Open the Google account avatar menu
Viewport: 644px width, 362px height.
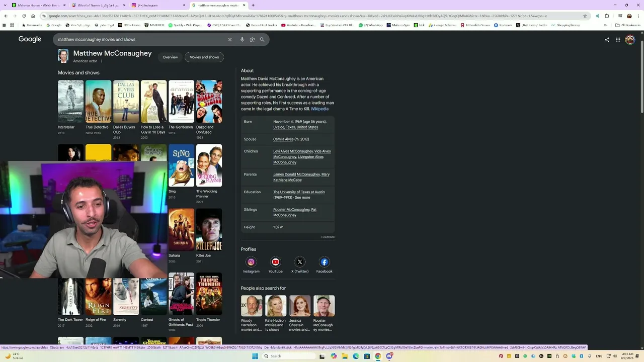pos(630,40)
